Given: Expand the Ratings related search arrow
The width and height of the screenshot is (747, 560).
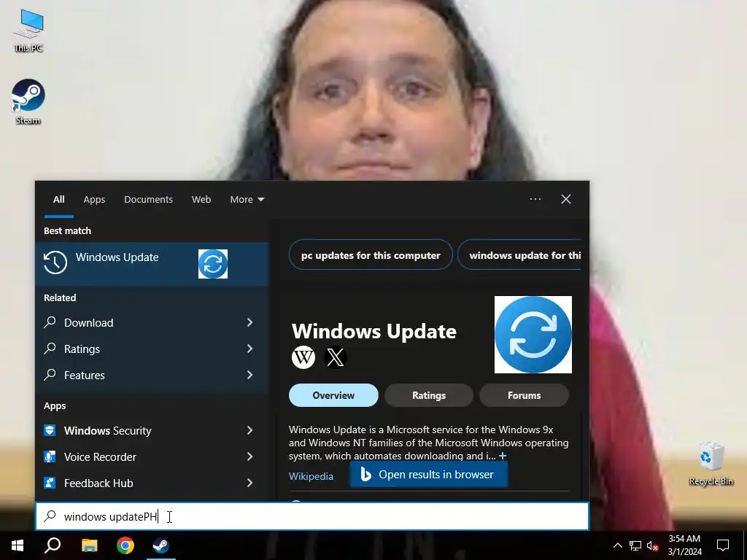Looking at the screenshot, I should [249, 349].
